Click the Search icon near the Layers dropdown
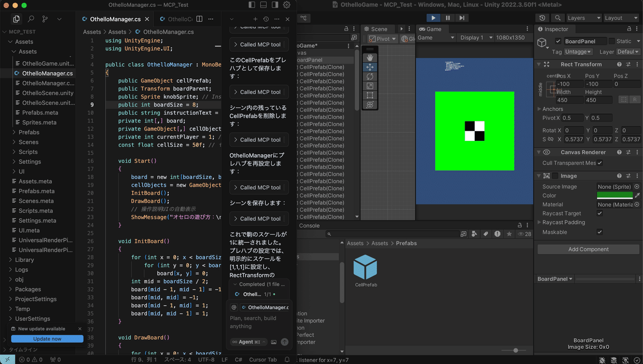Screen dimensions: 643x364 (558, 18)
